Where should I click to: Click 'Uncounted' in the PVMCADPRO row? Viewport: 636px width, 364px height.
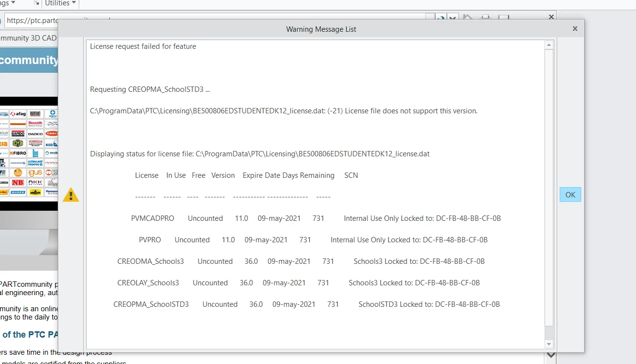pyautogui.click(x=205, y=218)
